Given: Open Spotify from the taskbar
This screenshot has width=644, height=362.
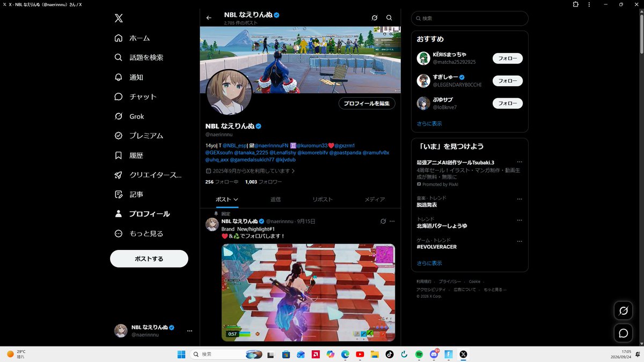Looking at the screenshot, I should [419, 354].
